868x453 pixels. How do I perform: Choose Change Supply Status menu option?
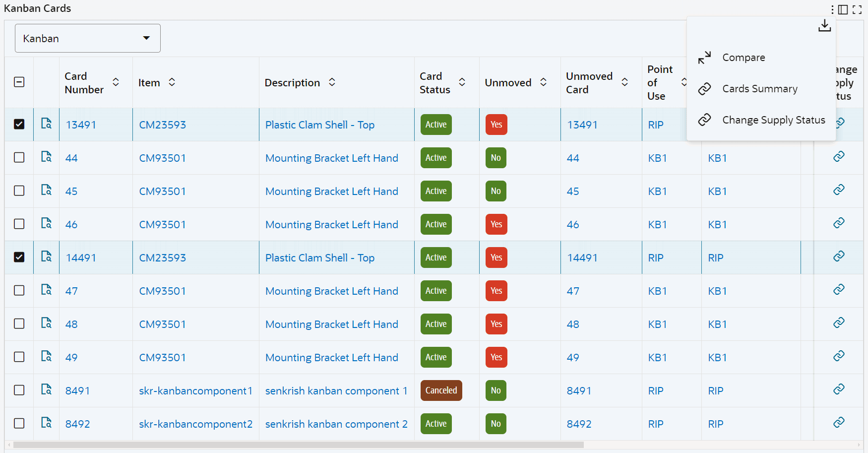click(x=761, y=120)
